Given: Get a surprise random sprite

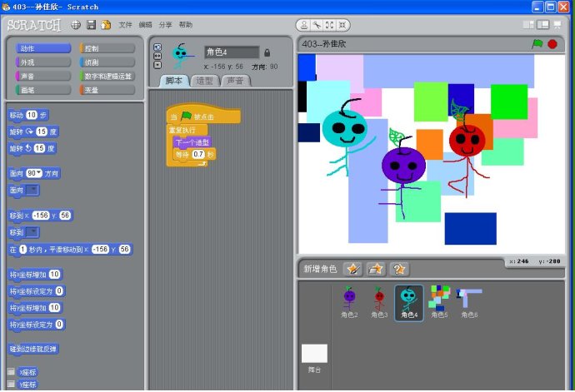Looking at the screenshot, I should coord(399,268).
